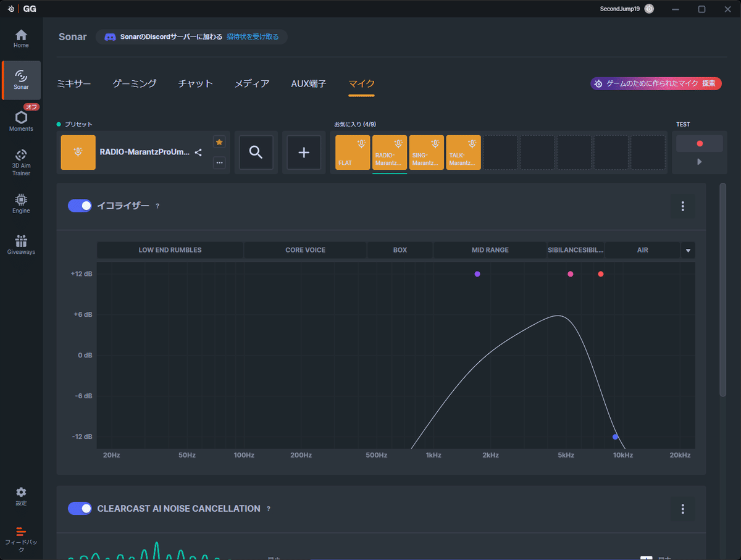The image size is (741, 560).
Task: Click ClearCast AI help question mark
Action: point(268,509)
